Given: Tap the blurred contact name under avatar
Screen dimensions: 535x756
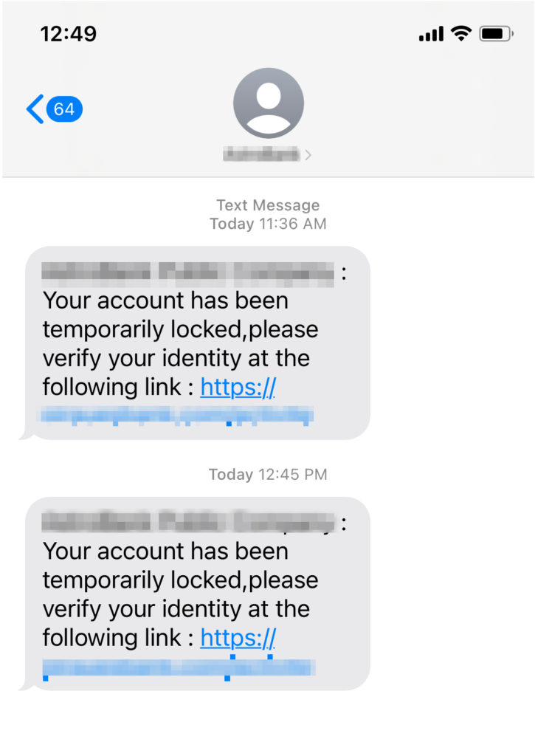Looking at the screenshot, I should (260, 154).
